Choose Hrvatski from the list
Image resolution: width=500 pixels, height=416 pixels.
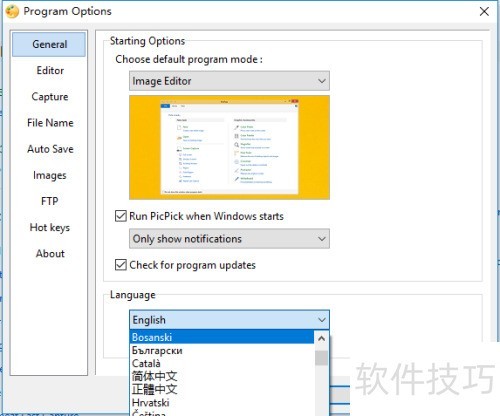point(222,403)
